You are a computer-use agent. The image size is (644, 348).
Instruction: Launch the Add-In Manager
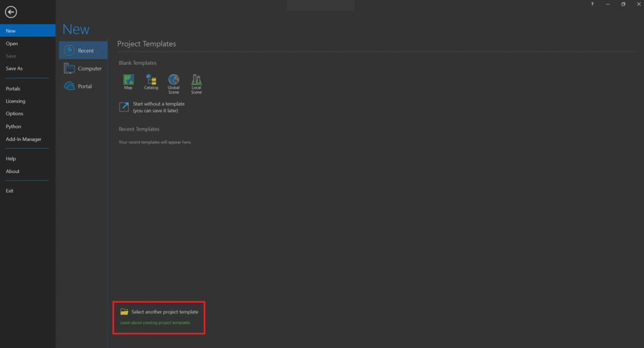(x=23, y=139)
